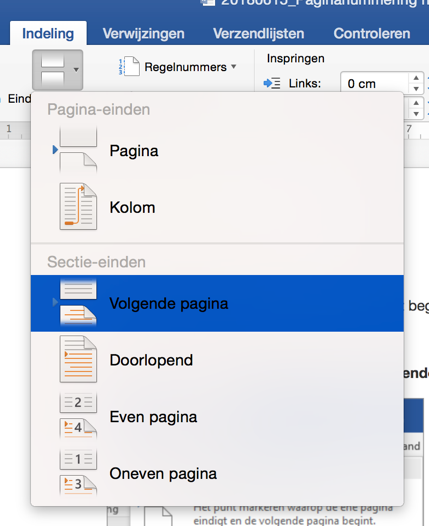Switch to the Verwijzingen tab
Viewport: 429px width, 526px height.
click(x=144, y=34)
